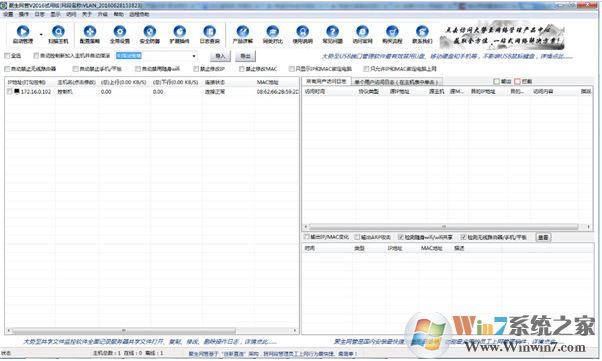Switch to the 所有用户访问日志 tab
The height and width of the screenshot is (361, 602).
point(326,81)
